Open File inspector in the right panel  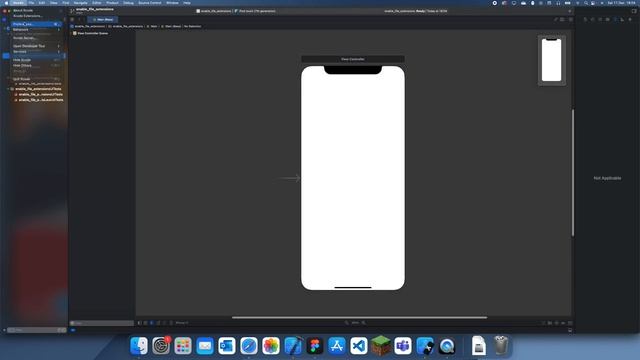coord(585,19)
